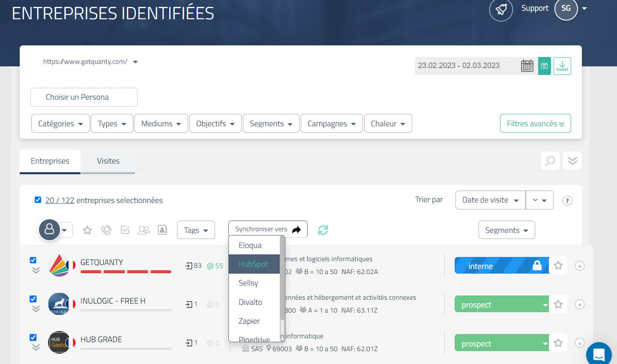Click the phone call toolbar icon
The height and width of the screenshot is (364, 617).
click(x=106, y=230)
